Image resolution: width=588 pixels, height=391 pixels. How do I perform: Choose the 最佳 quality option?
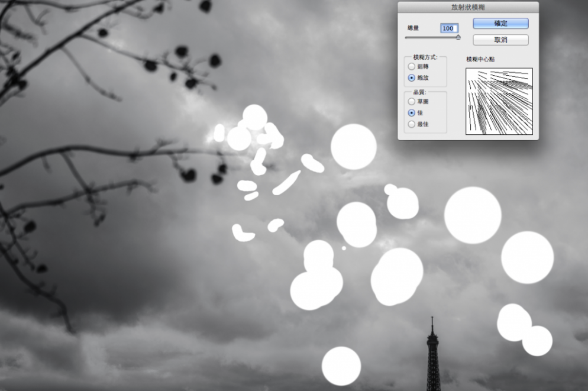tap(412, 124)
